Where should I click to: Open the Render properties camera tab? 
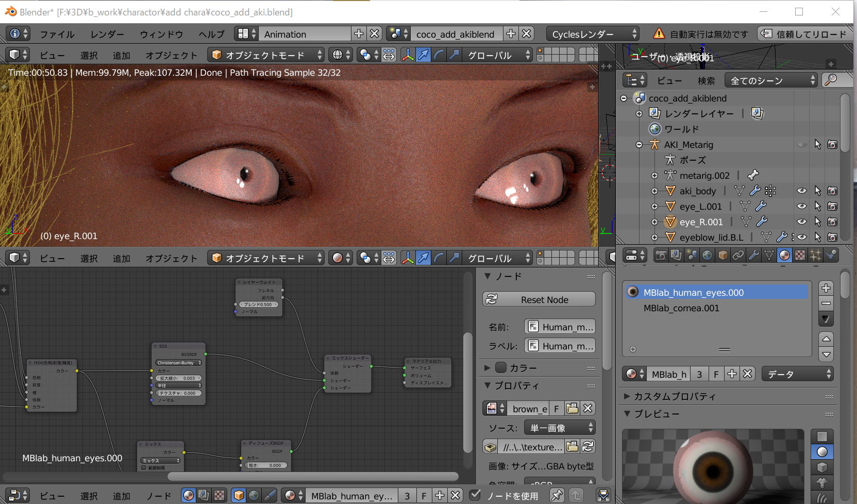[661, 255]
